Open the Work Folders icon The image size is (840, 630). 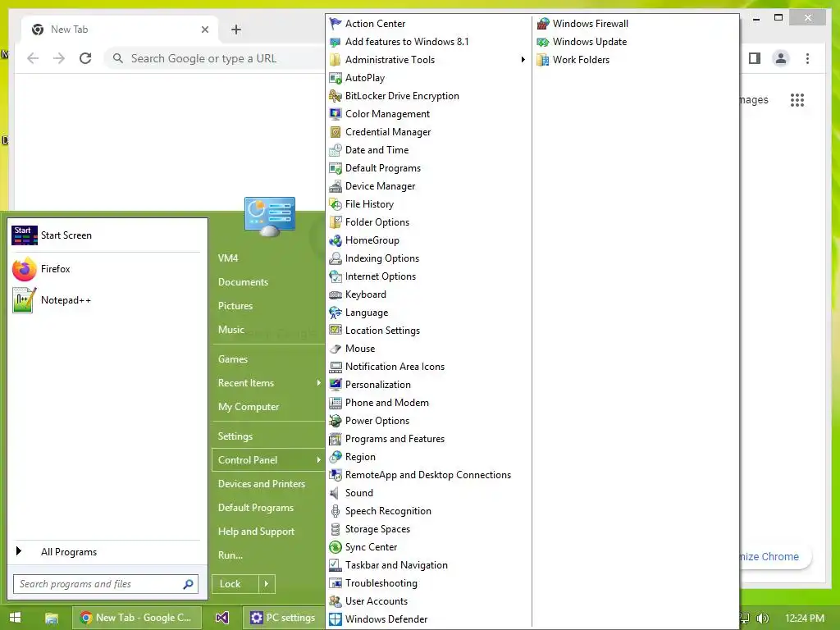point(543,59)
